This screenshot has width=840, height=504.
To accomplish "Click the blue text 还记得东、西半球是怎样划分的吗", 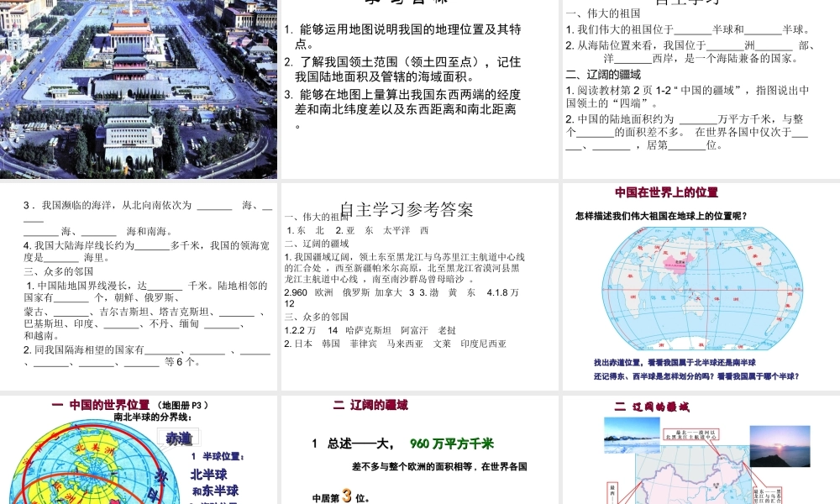I will coord(696,376).
